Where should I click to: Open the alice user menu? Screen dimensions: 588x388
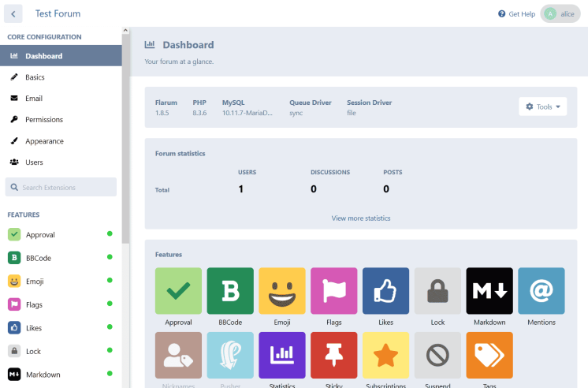560,14
